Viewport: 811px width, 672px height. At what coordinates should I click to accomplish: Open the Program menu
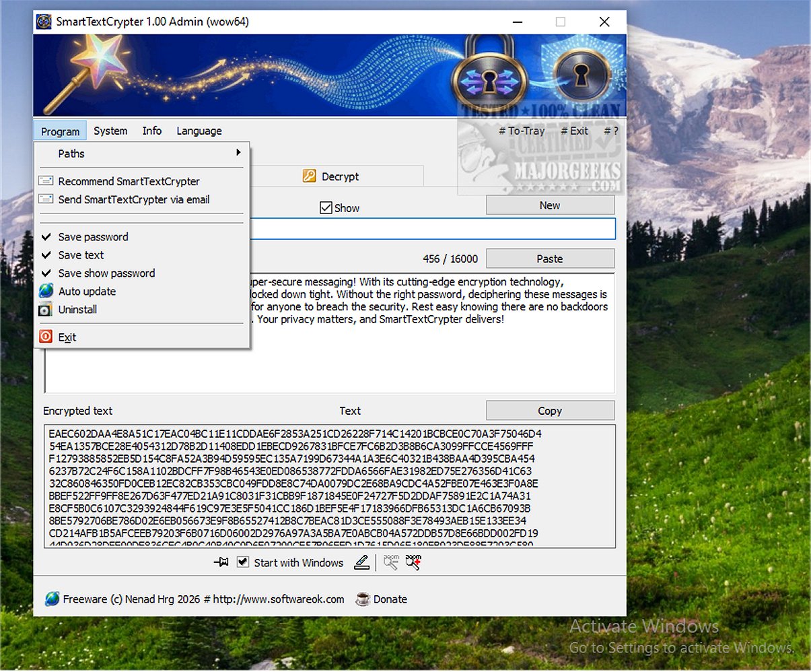pyautogui.click(x=61, y=131)
